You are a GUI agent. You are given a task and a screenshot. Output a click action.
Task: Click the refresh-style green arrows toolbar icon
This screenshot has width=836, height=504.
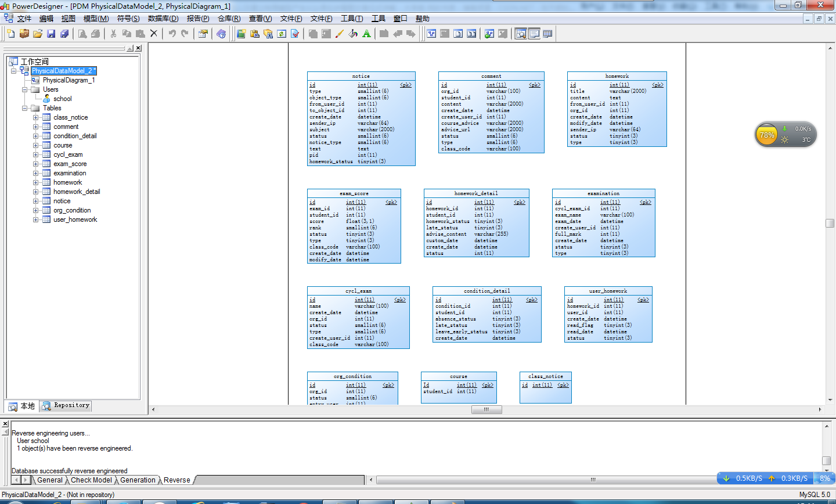[282, 34]
